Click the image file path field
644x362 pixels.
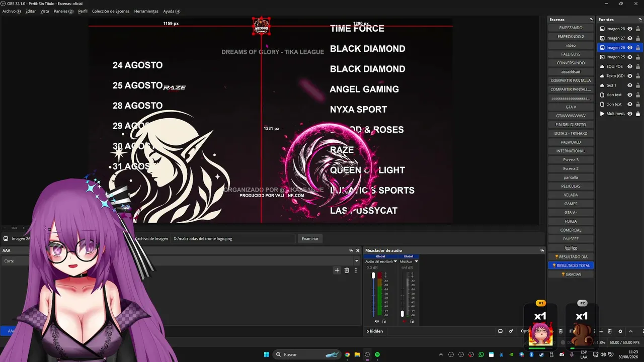(x=233, y=239)
